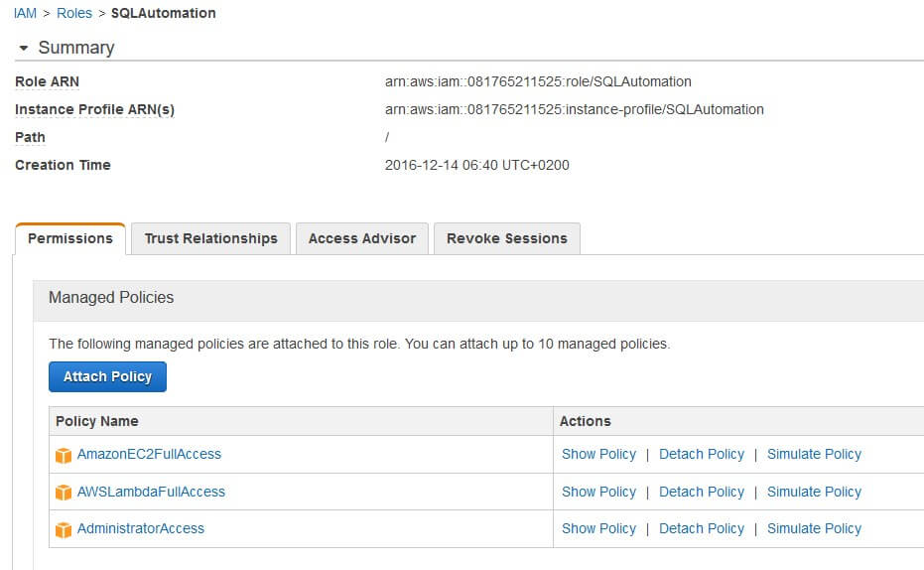Viewport: 924px width, 570px height.
Task: Simulate Policy for AmazonEC2FullAccess
Action: pyautogui.click(x=814, y=454)
